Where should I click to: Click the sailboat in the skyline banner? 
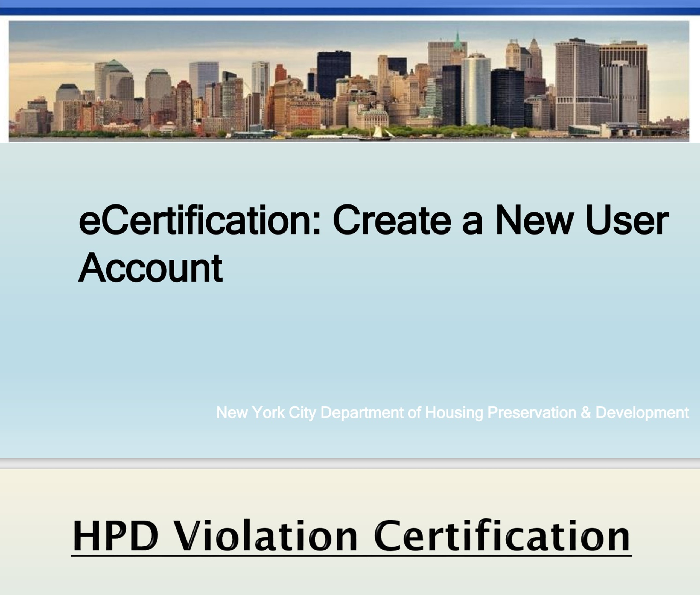coord(378,132)
